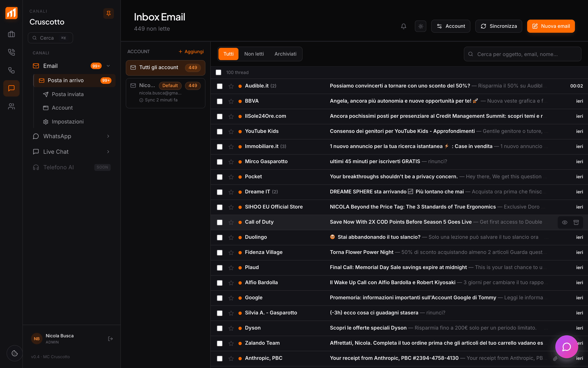Collapse the Email channel chevron

click(x=108, y=66)
